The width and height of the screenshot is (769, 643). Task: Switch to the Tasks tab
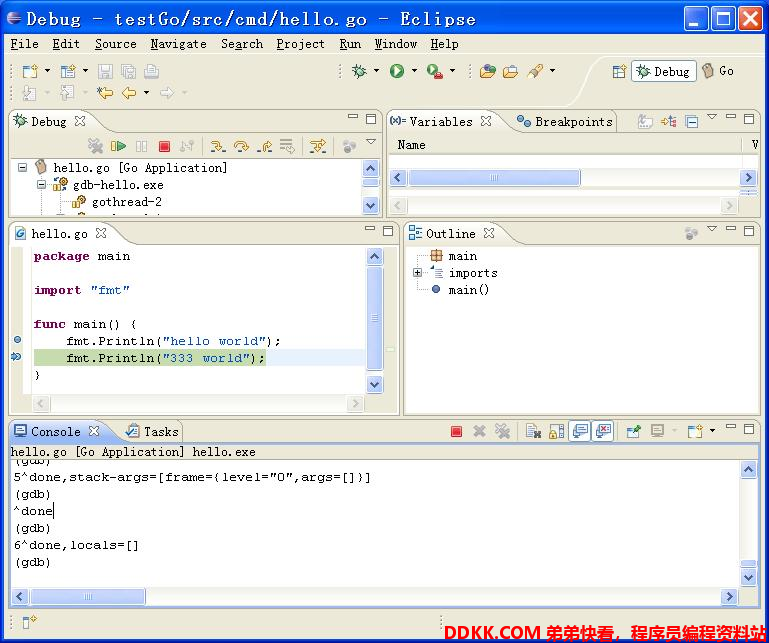tap(152, 432)
